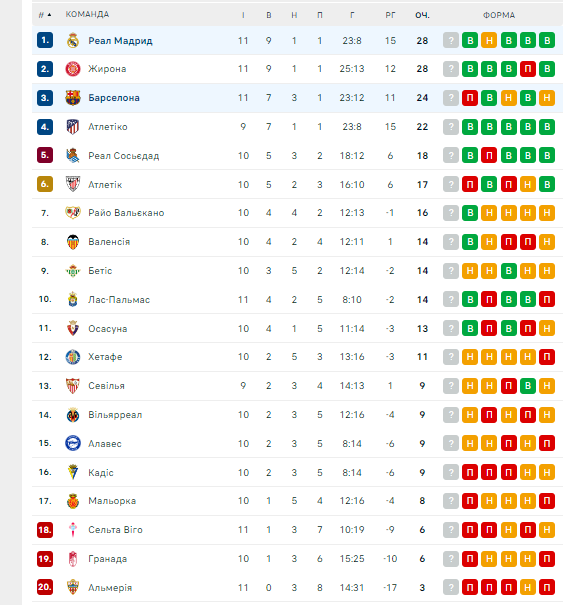Screen dimensions: 572x605
Task: Click the Villarreal club crest
Action: coord(73,415)
